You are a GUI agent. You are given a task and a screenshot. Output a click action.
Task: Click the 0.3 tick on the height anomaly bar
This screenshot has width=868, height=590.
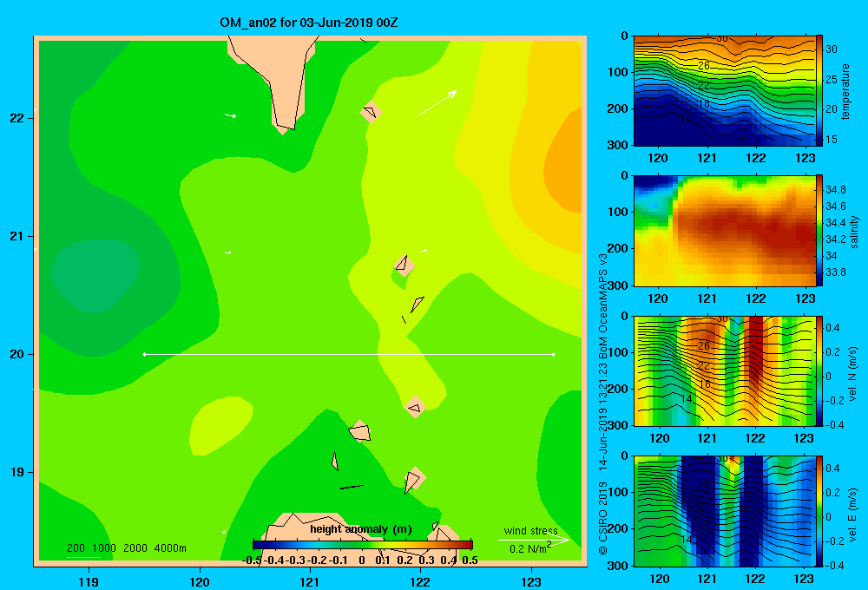[x=427, y=560]
